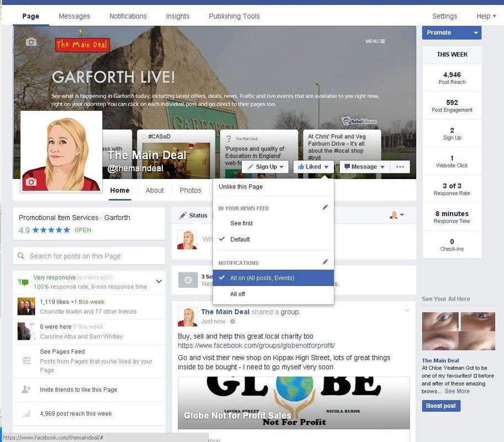Open the Insights tab

pos(178,16)
